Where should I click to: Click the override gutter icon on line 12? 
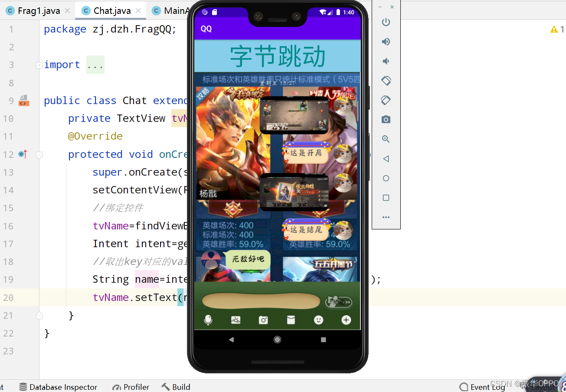23,154
